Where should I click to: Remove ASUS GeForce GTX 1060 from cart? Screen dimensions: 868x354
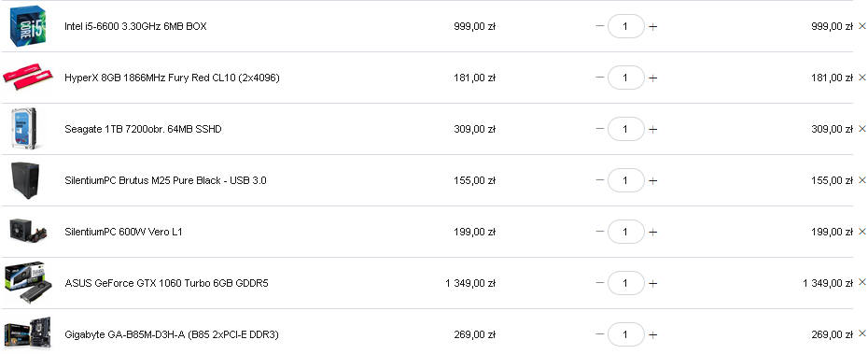point(861,282)
